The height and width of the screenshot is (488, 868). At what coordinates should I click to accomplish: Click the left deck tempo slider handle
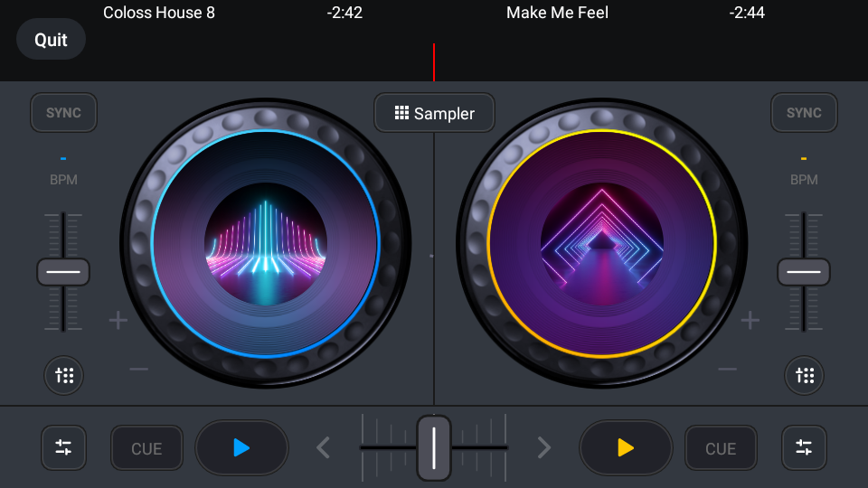point(63,272)
